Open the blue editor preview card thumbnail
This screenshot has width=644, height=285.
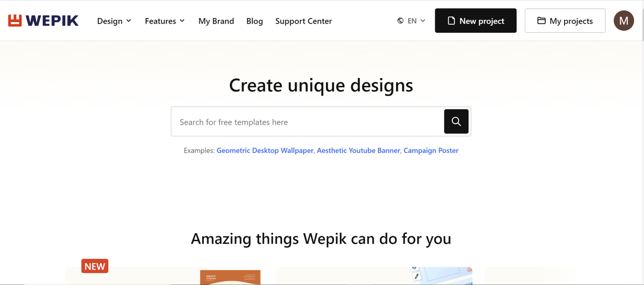[x=442, y=276]
